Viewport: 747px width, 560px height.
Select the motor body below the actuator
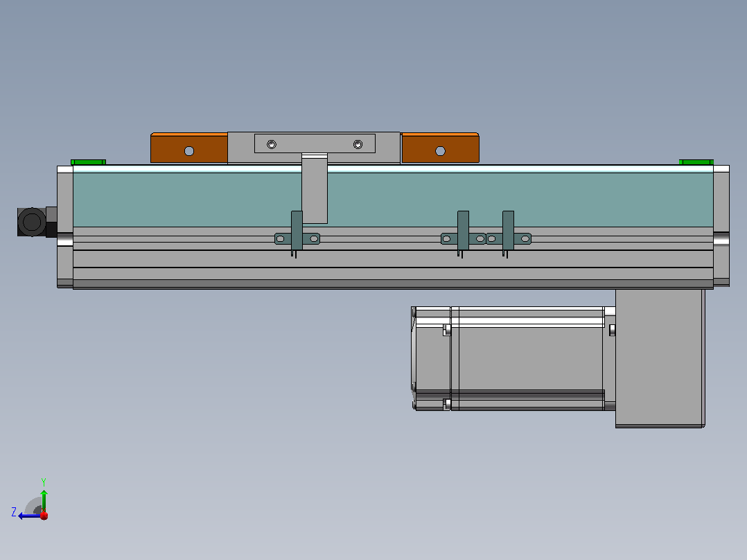tap(513, 358)
